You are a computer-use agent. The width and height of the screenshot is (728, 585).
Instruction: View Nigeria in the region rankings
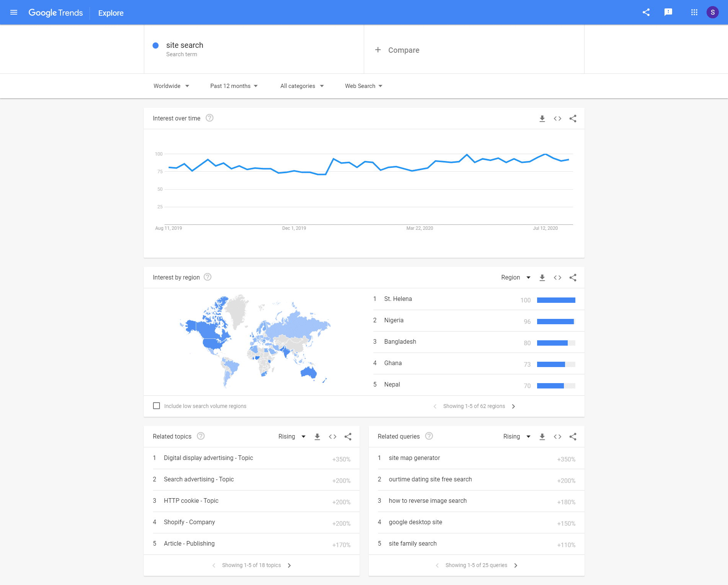[x=394, y=320]
